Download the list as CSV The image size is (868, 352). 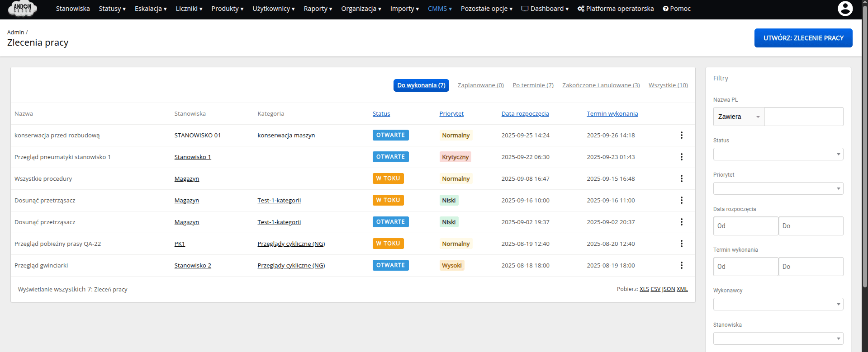pos(655,289)
